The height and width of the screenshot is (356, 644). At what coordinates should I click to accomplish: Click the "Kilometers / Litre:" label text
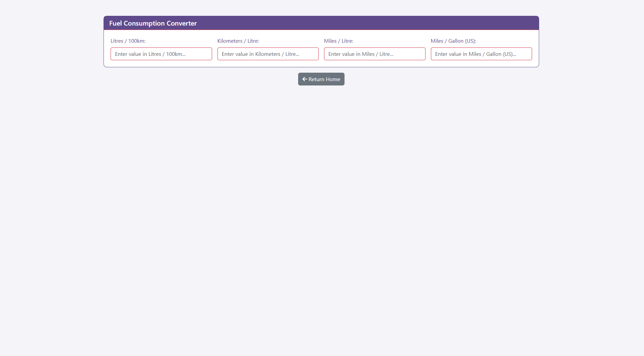tap(238, 41)
